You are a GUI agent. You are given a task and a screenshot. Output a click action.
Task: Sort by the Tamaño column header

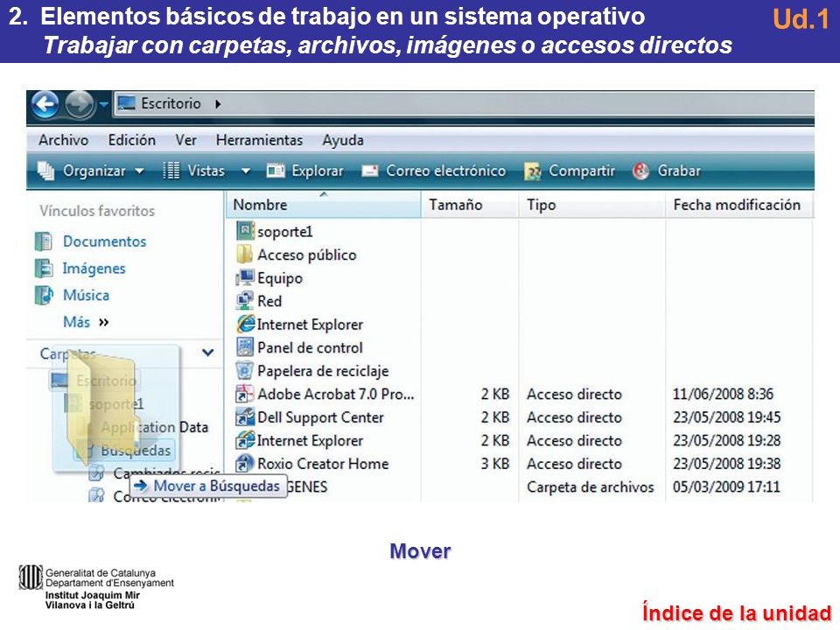click(x=470, y=205)
